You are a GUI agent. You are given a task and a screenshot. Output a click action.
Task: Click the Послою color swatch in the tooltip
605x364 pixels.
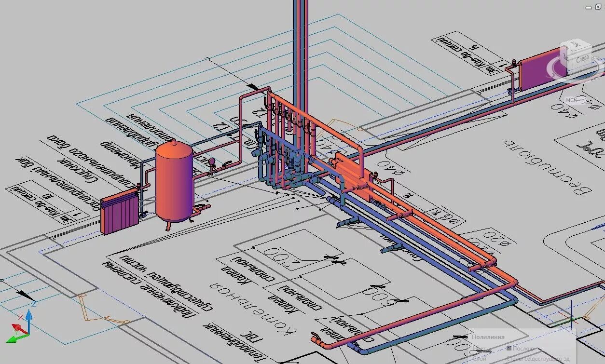click(509, 348)
